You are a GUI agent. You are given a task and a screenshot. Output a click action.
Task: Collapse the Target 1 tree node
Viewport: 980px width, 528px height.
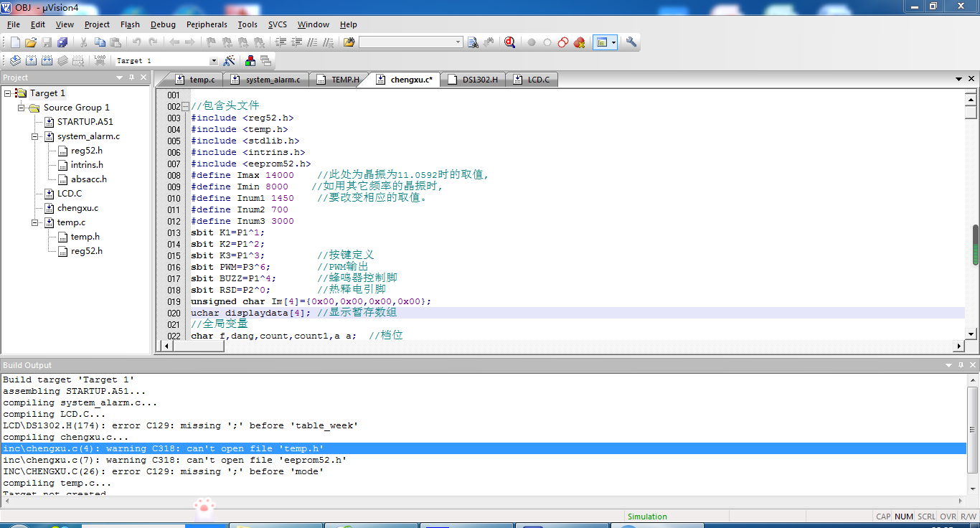pos(8,93)
